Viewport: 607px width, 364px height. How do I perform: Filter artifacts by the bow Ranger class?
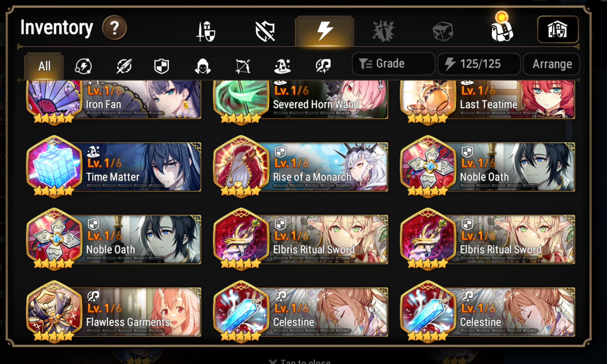click(x=243, y=66)
